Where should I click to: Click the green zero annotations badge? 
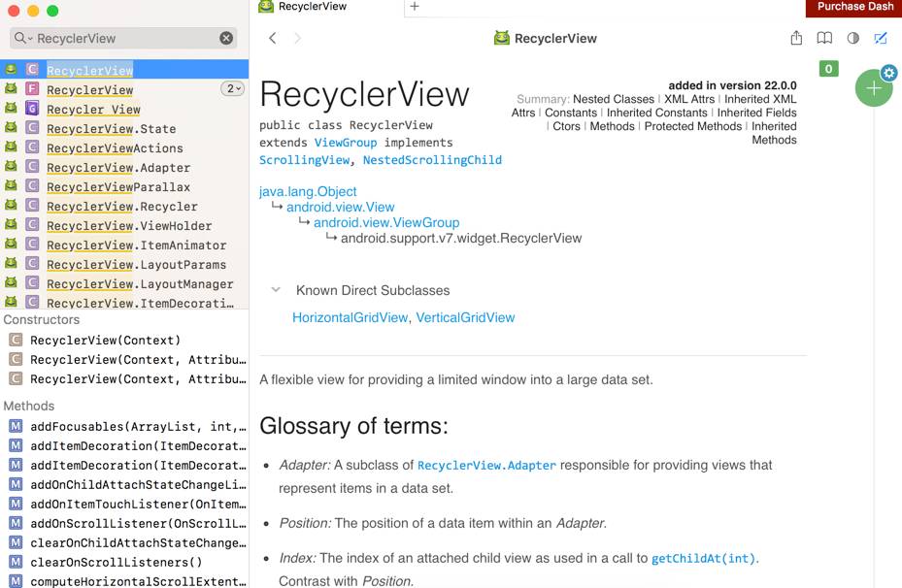point(828,69)
